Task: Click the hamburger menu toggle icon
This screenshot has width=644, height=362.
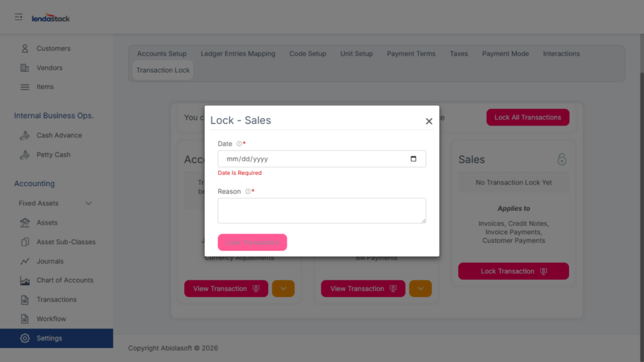Action: point(19,17)
